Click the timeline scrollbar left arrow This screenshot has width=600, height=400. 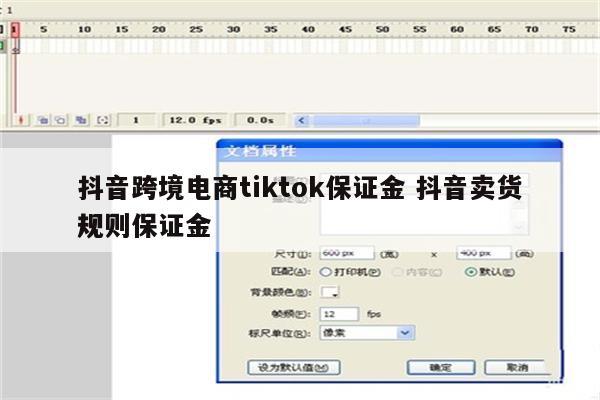(302, 121)
